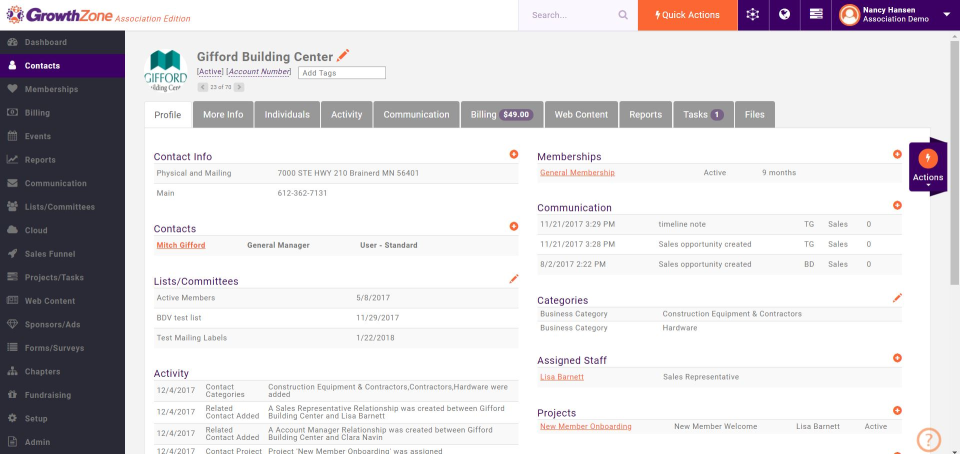Click the Add Tags input field
Screen dimensions: 960x454
point(342,73)
